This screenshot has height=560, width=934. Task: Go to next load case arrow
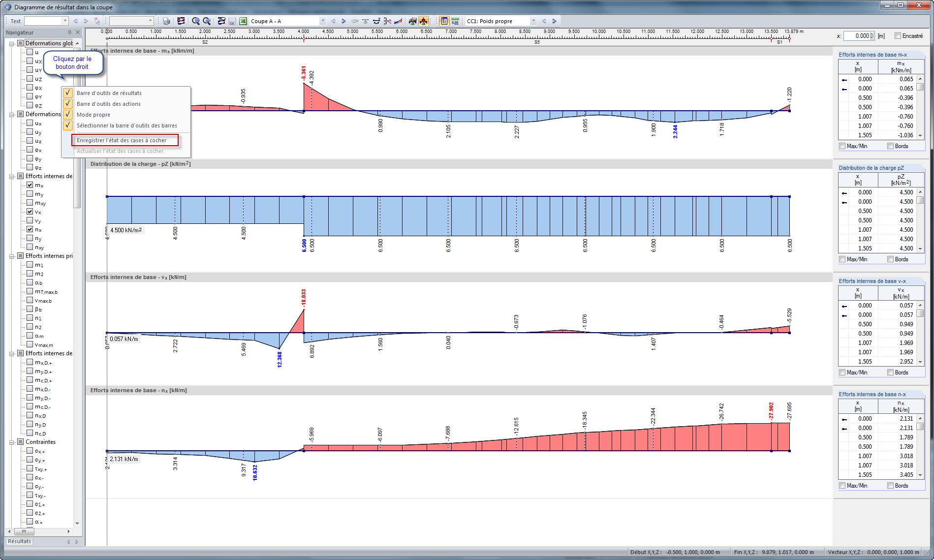pyautogui.click(x=554, y=21)
